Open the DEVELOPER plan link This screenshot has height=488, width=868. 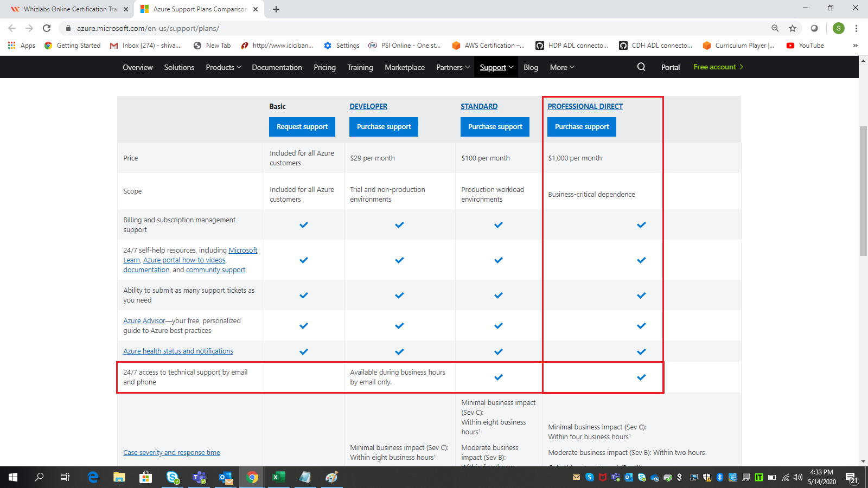pos(368,106)
